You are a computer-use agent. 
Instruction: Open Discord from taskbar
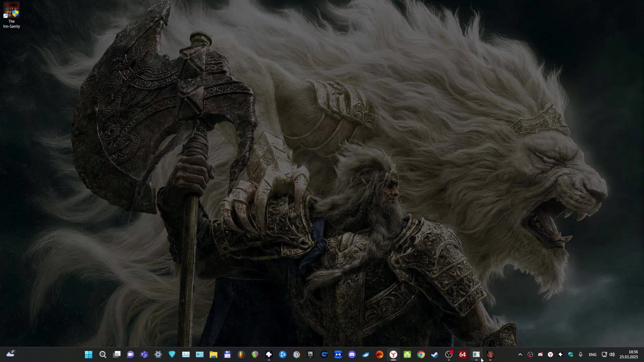click(x=352, y=355)
